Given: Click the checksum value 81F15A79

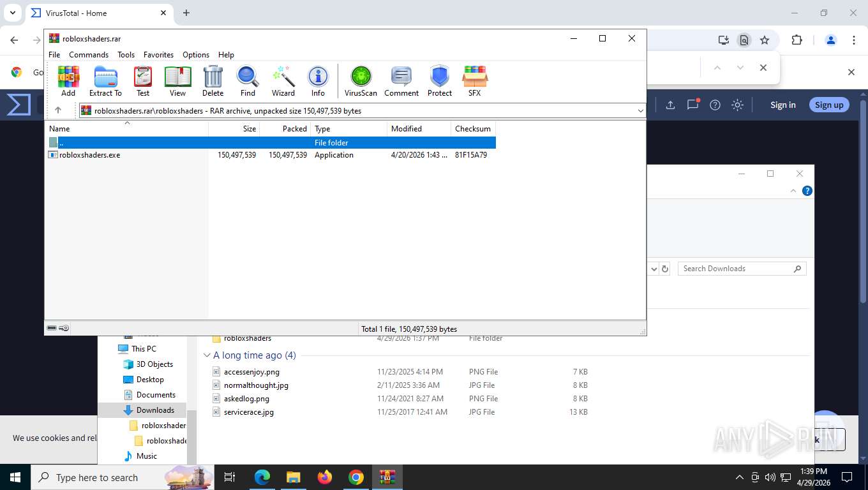Looking at the screenshot, I should click(x=471, y=155).
